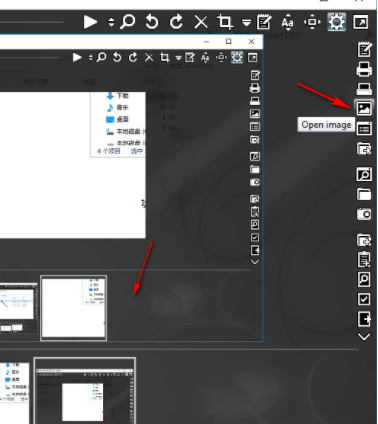The image size is (378, 424).
Task: Expand the small triangle dropdown beside main Crop tool
Action: tap(246, 23)
